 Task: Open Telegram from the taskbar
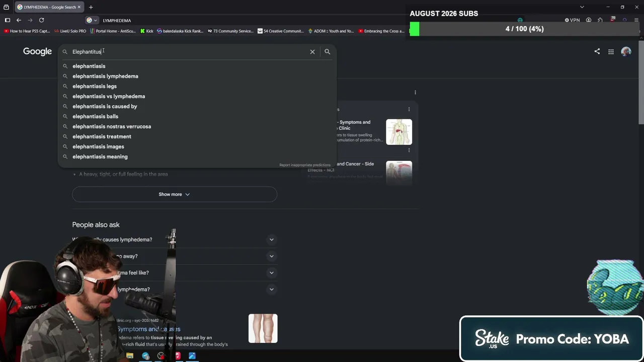click(145, 356)
